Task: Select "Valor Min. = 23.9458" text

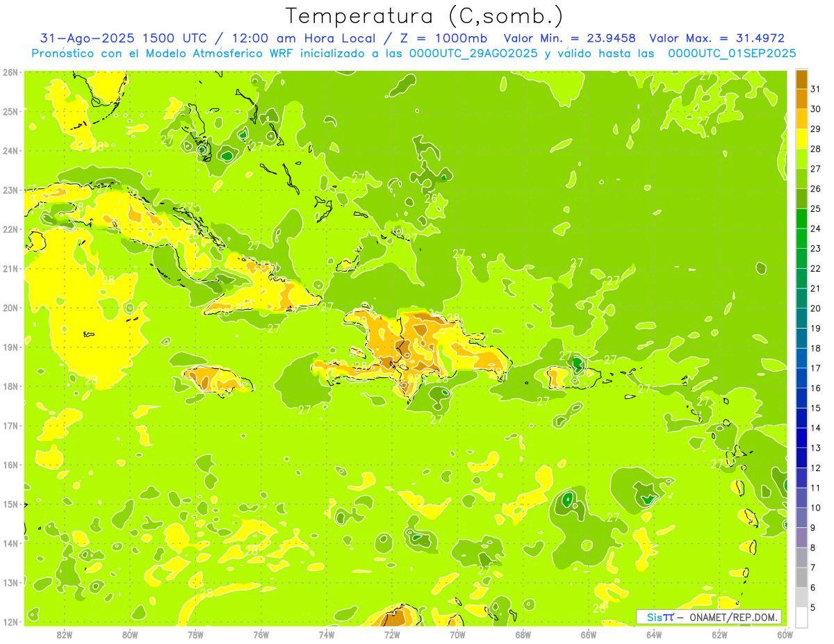Action: [570, 39]
